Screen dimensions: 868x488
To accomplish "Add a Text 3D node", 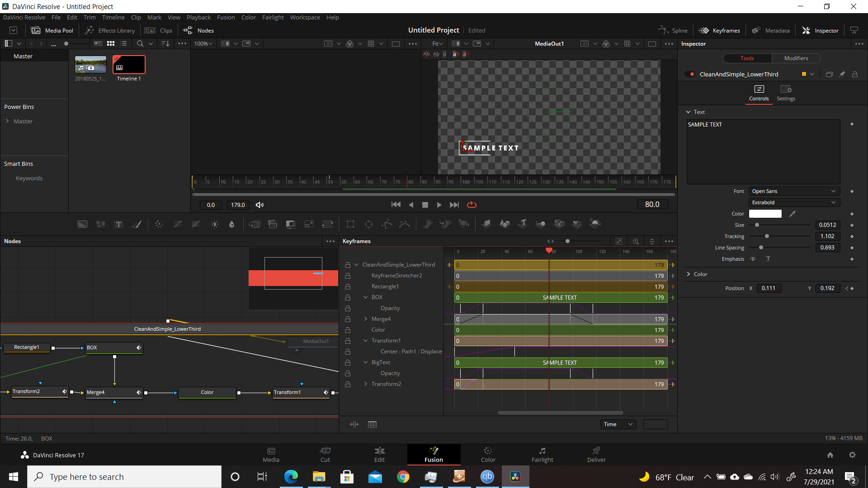I will click(x=523, y=224).
